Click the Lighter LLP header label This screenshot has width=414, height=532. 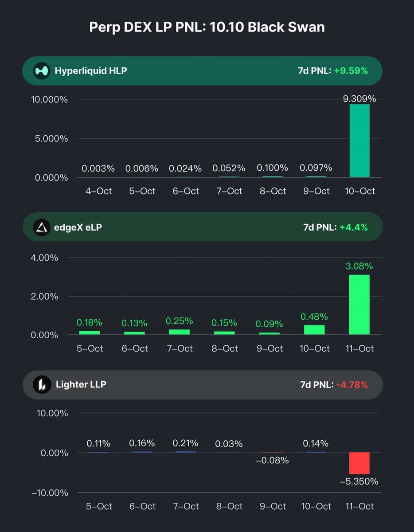point(81,384)
